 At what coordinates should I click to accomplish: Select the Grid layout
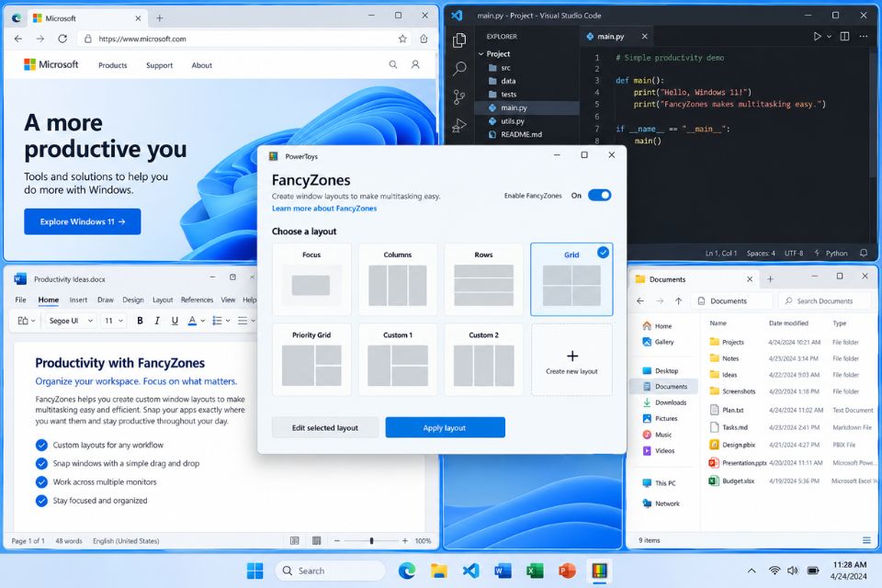pos(571,279)
